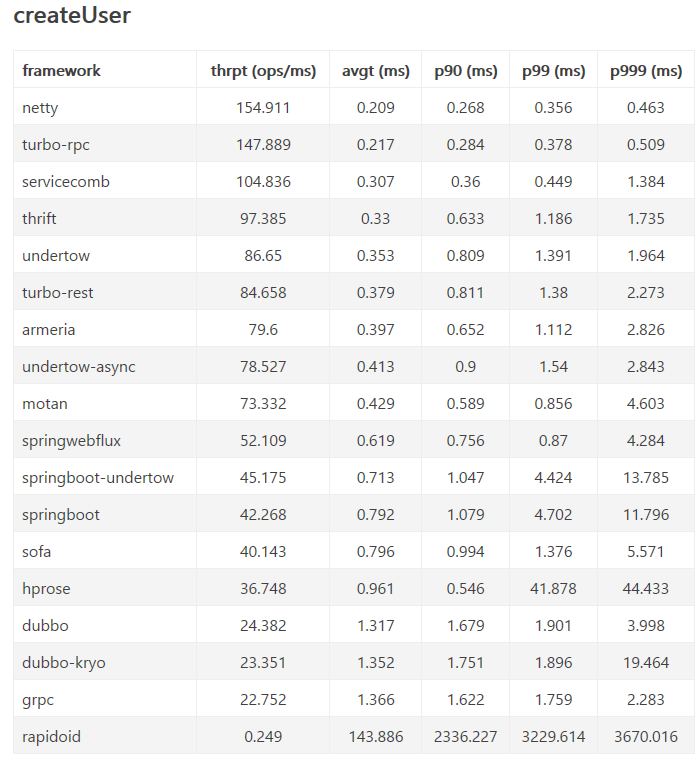
Task: Select the servicecomb framework name
Action: [66, 182]
